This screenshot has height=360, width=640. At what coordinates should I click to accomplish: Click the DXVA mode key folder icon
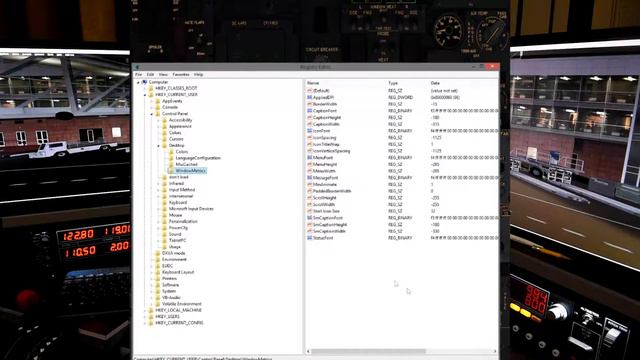click(158, 253)
